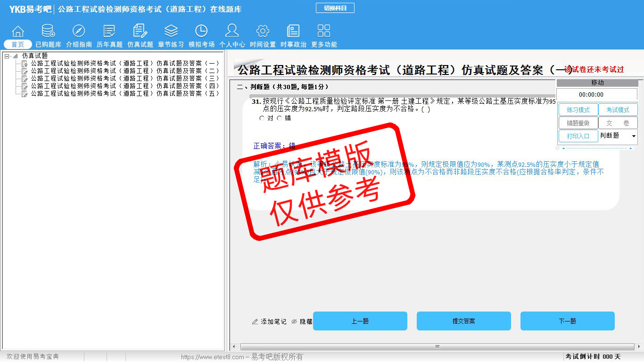Click the horizontal scrollbar at bottom
Viewport: 644px width, 362px height.
(437, 346)
